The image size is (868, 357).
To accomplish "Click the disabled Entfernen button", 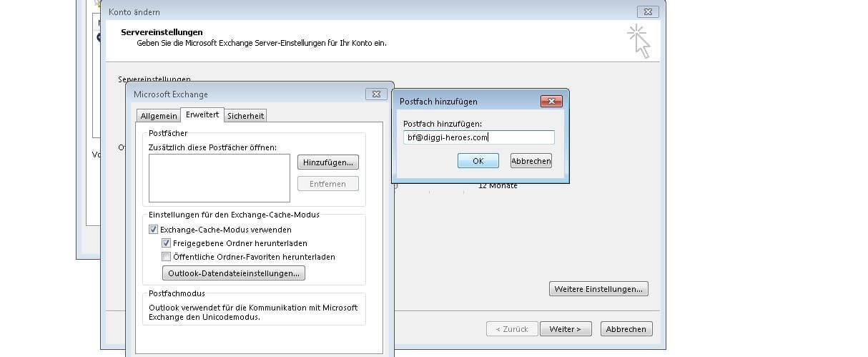I will 328,184.
